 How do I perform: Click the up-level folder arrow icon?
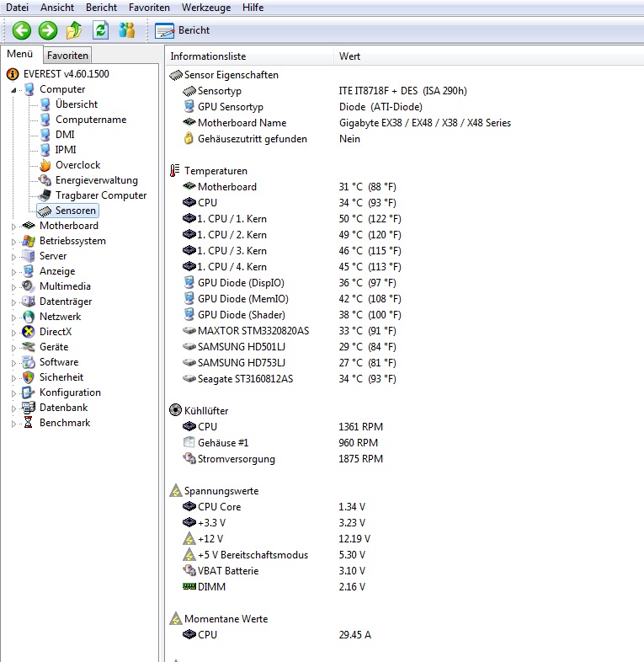(74, 30)
